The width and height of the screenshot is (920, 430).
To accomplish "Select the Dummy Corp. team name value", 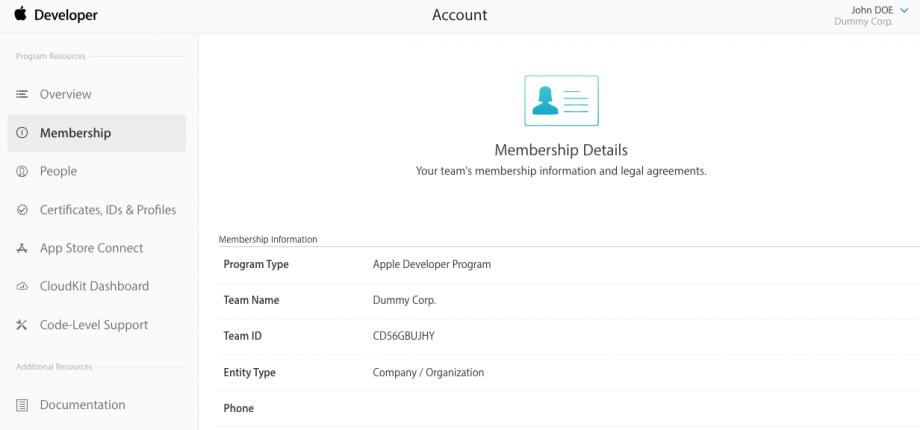I will pos(405,300).
